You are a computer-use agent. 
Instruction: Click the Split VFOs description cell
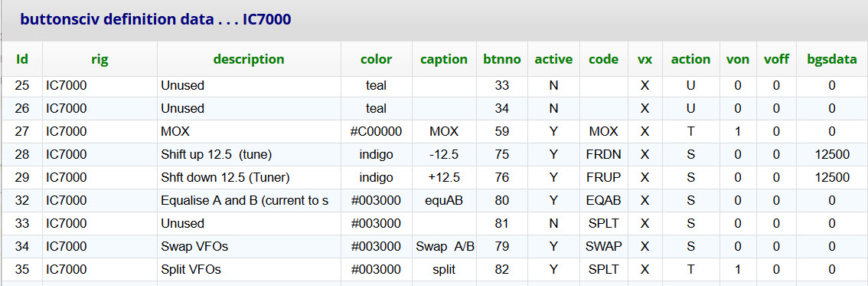tap(249, 269)
